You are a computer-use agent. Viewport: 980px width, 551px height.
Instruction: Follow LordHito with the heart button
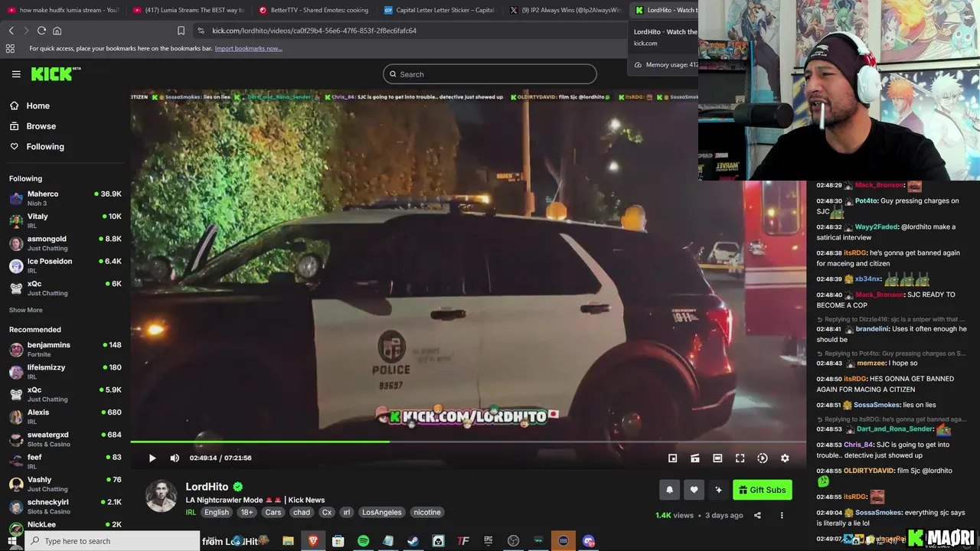pyautogui.click(x=694, y=490)
